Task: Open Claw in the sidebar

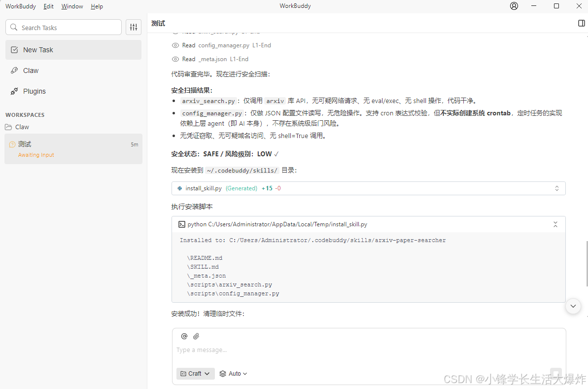Action: 73,71
